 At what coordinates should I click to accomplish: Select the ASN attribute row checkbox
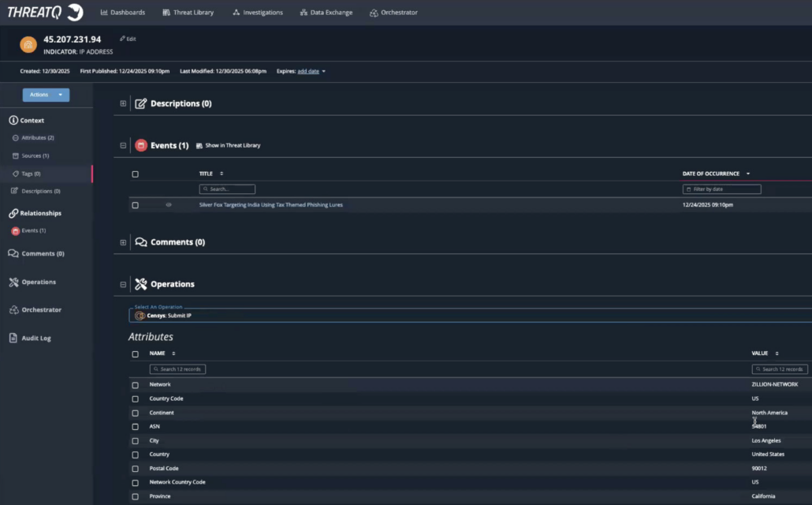coord(136,427)
